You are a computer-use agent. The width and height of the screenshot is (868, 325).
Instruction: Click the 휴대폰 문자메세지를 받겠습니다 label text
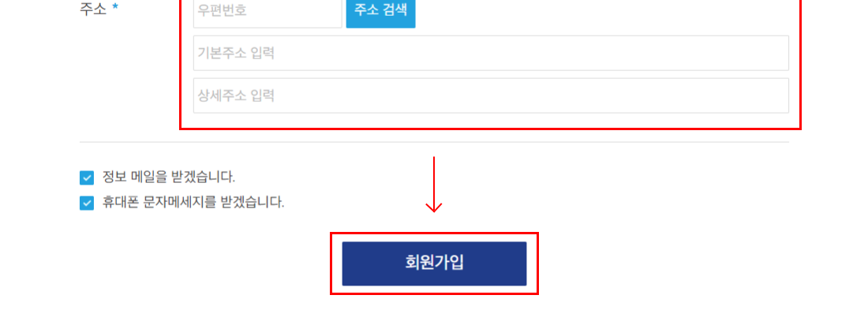(x=193, y=203)
